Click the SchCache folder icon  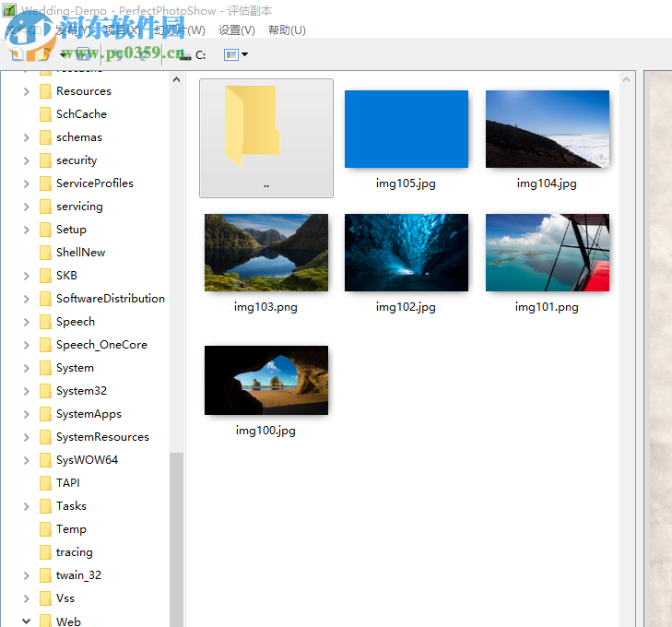pos(45,114)
